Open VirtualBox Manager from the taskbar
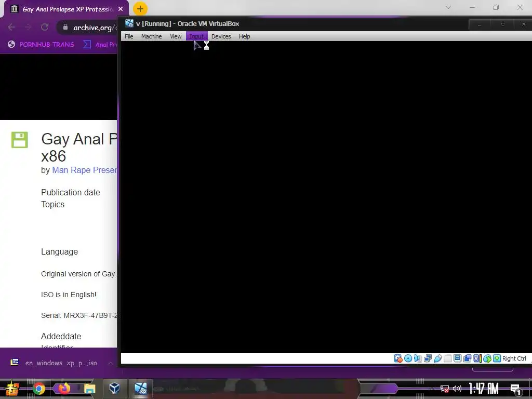Image resolution: width=532 pixels, height=399 pixels. point(115,388)
